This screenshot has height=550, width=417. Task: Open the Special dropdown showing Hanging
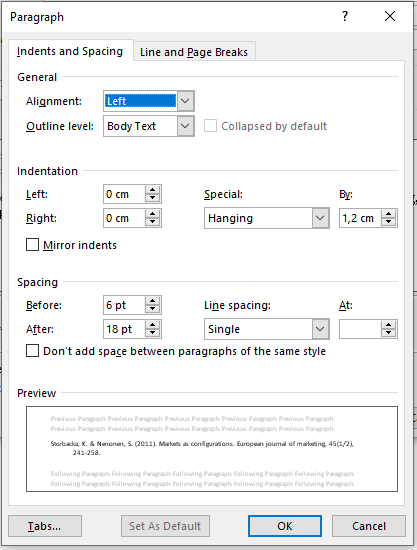point(267,218)
